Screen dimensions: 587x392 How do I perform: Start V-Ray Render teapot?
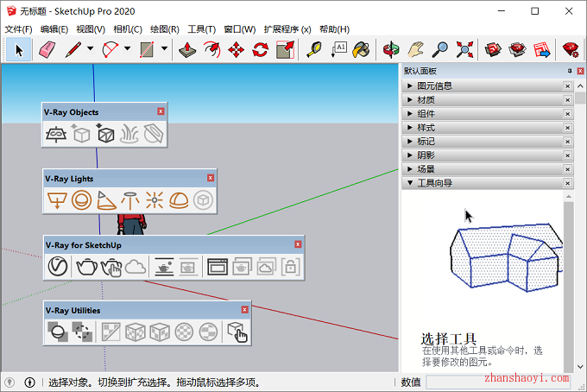87,267
